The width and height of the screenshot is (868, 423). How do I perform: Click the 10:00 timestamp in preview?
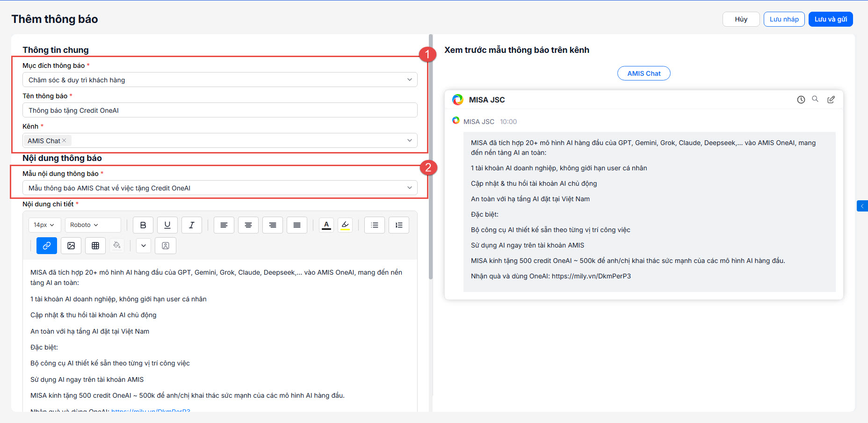tap(508, 122)
